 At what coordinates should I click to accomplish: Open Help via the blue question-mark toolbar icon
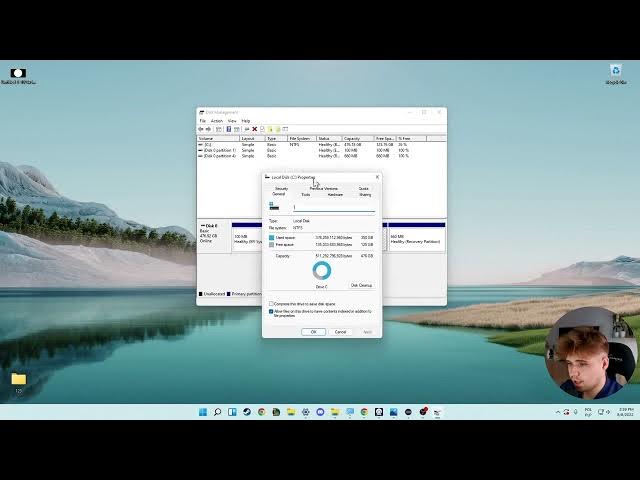click(x=229, y=129)
